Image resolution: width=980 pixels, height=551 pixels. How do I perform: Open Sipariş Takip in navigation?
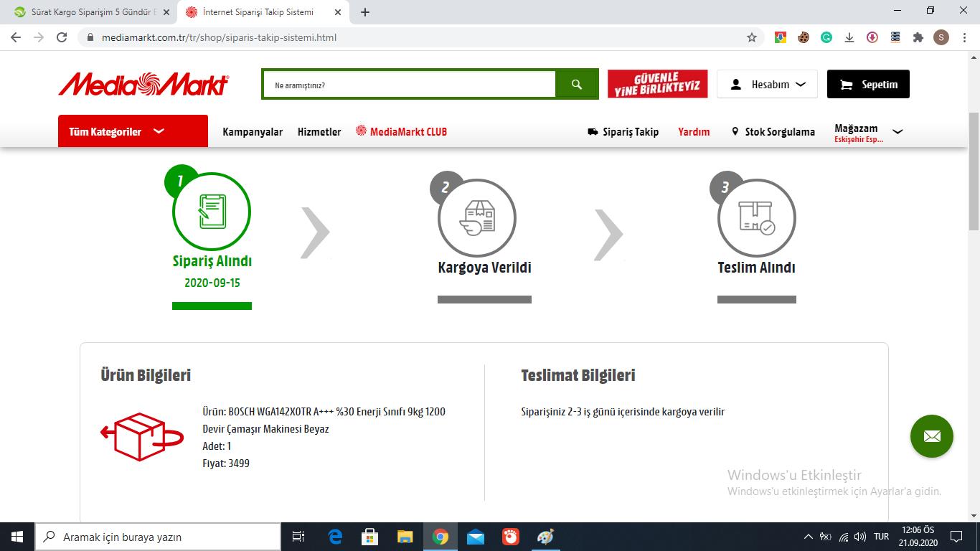point(623,132)
